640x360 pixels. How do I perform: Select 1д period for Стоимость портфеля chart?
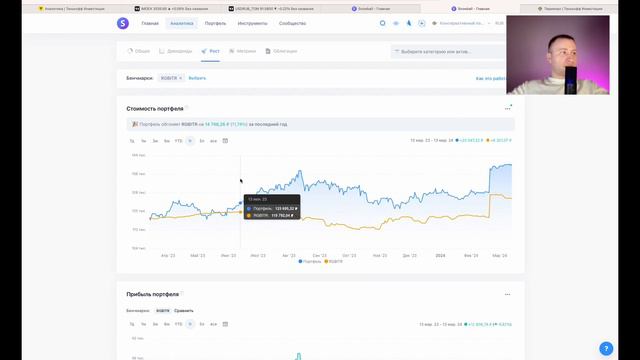[132, 141]
